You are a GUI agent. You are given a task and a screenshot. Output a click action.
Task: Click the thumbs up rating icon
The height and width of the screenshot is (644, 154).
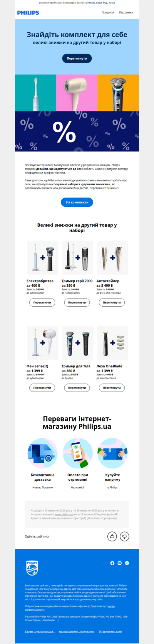[x=112, y=536]
